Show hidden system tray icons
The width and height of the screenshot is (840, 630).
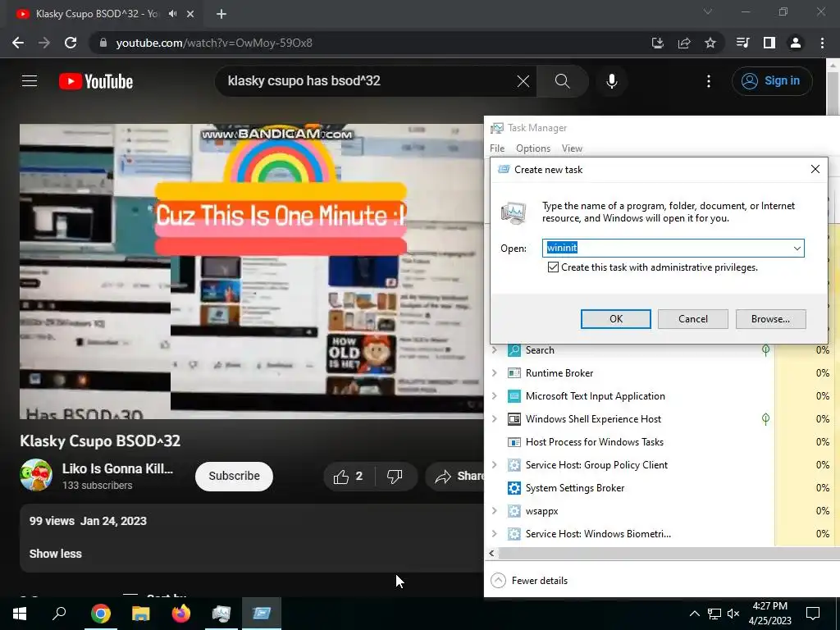point(694,614)
